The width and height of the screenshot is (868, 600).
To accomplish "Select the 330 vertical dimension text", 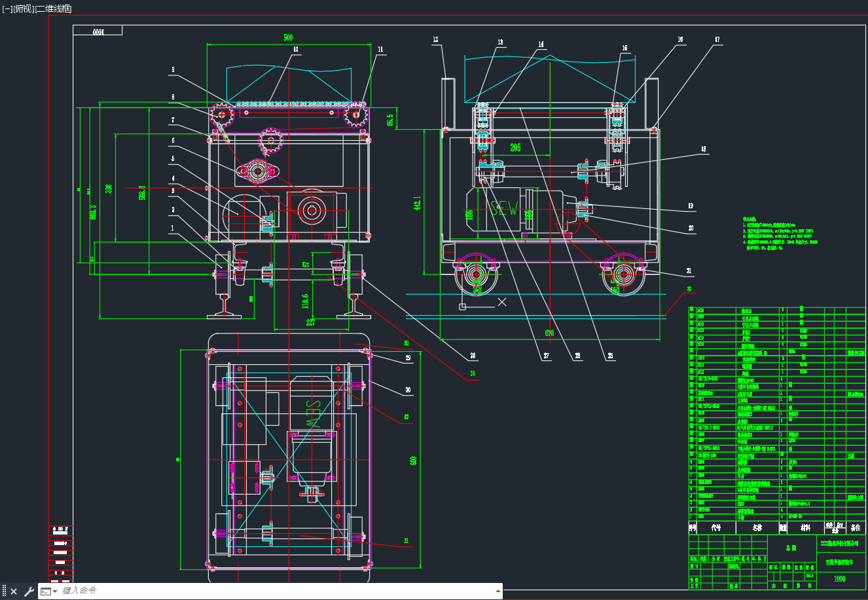I will tap(109, 188).
